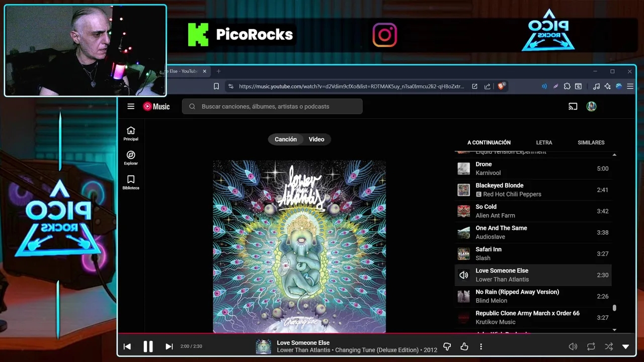Click the search field for songs and albums
Image resolution: width=644 pixels, height=362 pixels.
click(272, 107)
